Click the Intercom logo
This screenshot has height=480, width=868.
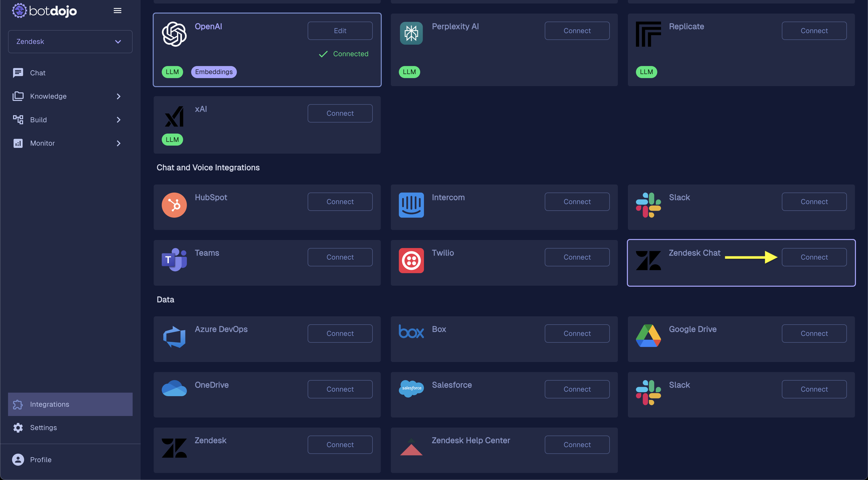click(x=411, y=205)
